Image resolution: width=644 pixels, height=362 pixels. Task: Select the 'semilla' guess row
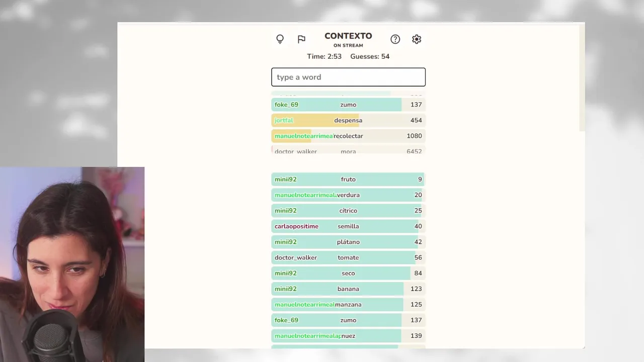[348, 226]
